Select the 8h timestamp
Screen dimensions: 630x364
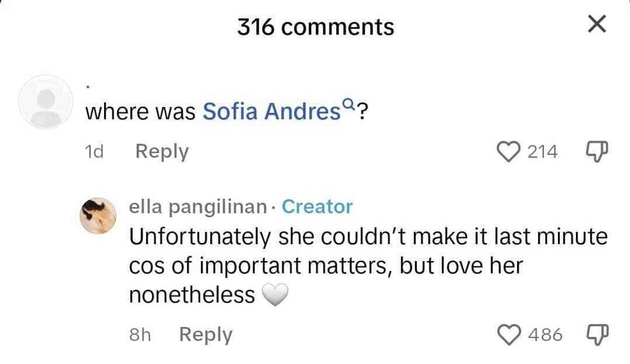click(x=140, y=335)
